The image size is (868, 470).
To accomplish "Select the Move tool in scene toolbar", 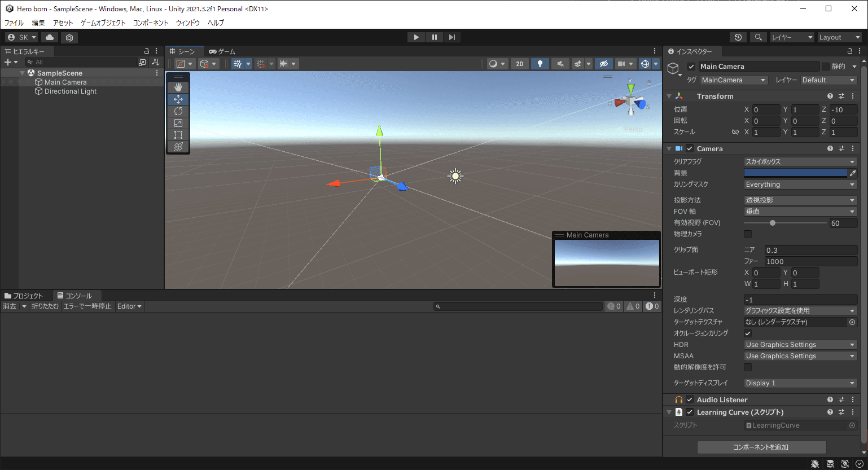I will coord(178,99).
